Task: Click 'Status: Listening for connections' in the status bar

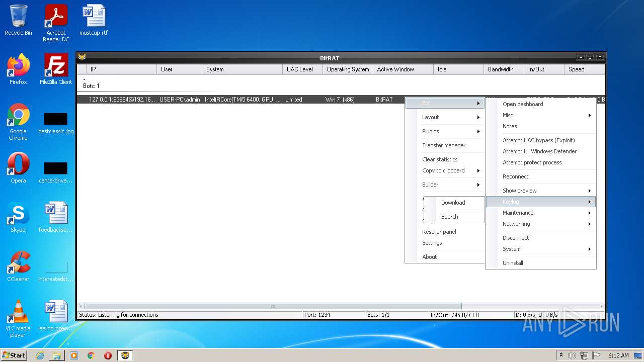Action: (119, 315)
